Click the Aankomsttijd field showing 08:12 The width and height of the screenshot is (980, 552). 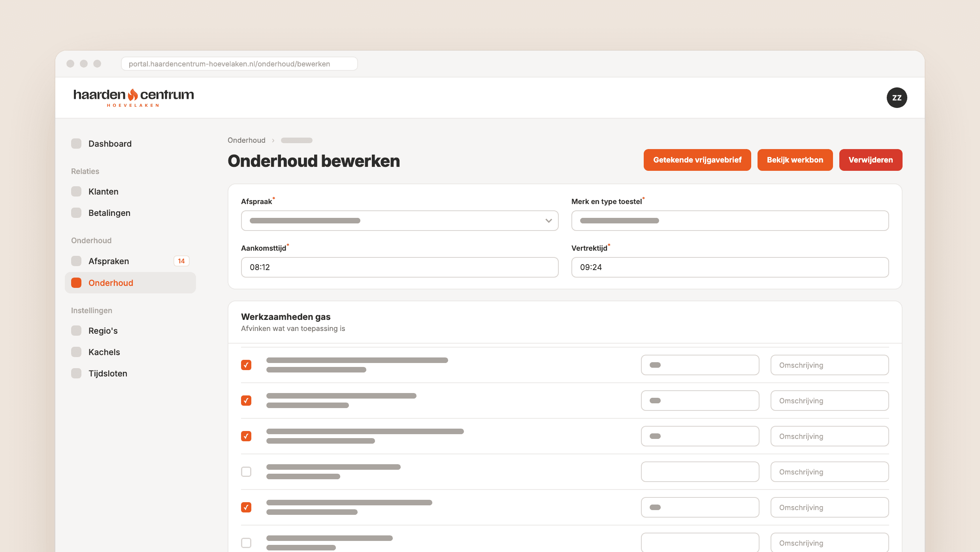coord(400,267)
